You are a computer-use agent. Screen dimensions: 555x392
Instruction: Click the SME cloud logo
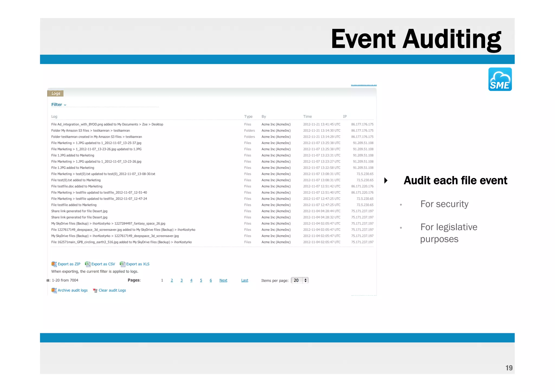pos(500,79)
